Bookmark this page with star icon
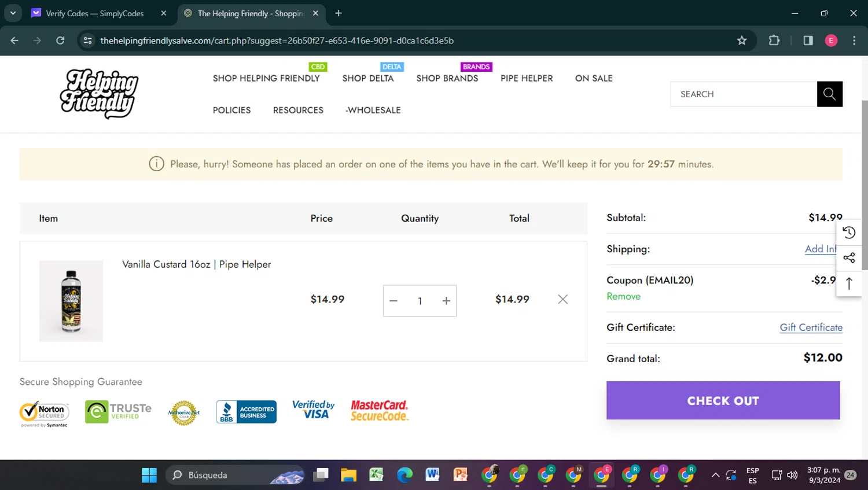The image size is (868, 490). click(742, 40)
